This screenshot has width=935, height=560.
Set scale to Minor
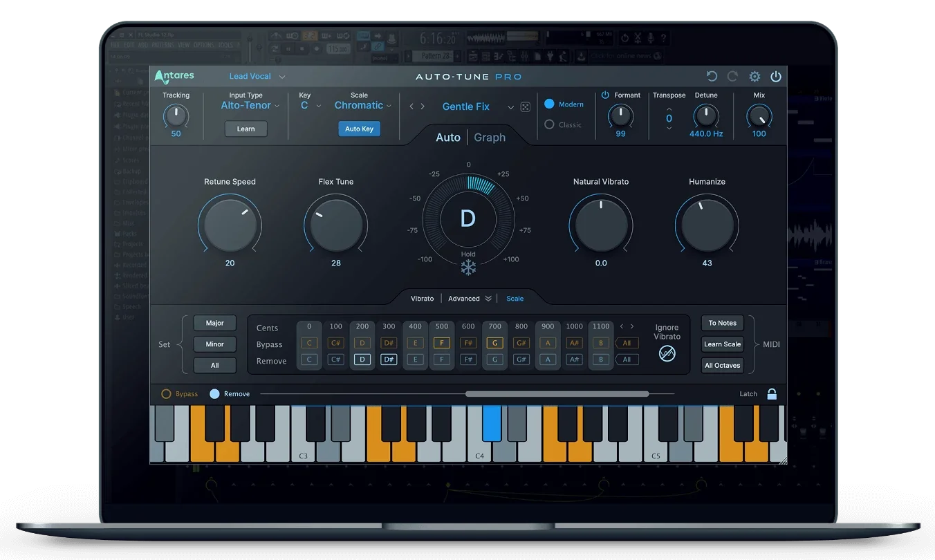(215, 344)
